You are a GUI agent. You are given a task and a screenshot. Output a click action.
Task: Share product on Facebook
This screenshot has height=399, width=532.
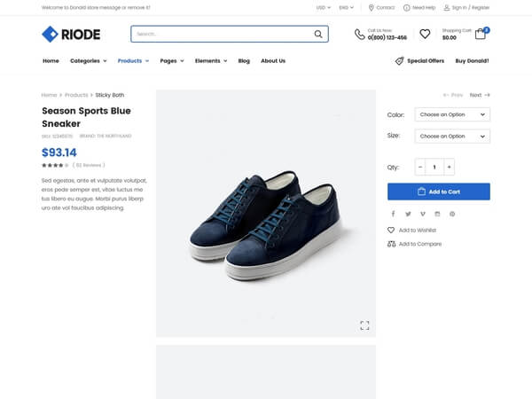pos(393,214)
